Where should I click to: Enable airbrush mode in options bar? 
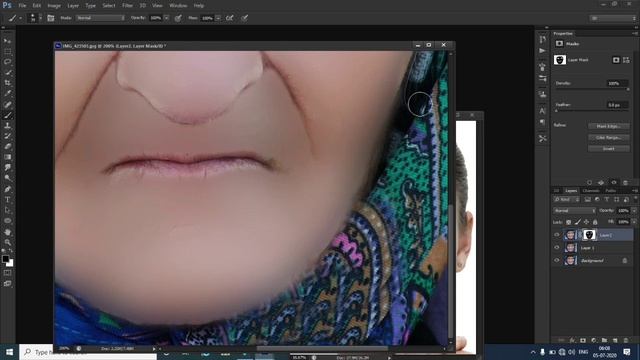click(230, 18)
